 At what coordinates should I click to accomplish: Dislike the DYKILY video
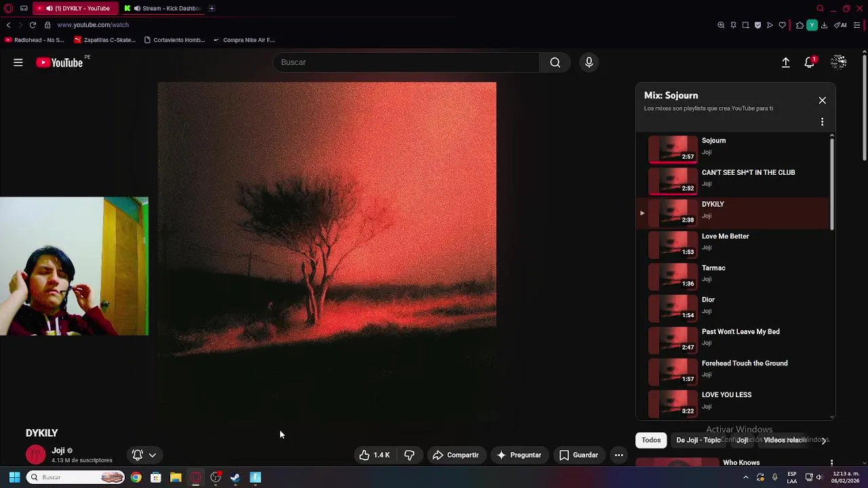pos(409,455)
